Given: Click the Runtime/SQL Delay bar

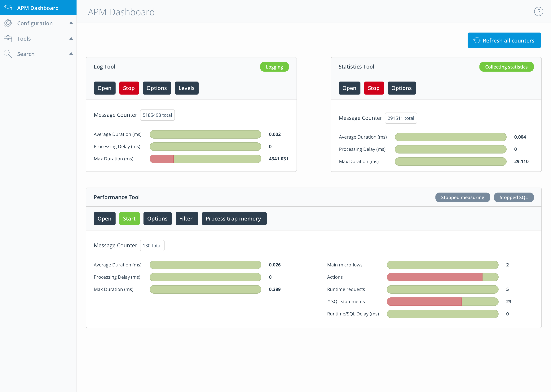Looking at the screenshot, I should (443, 314).
